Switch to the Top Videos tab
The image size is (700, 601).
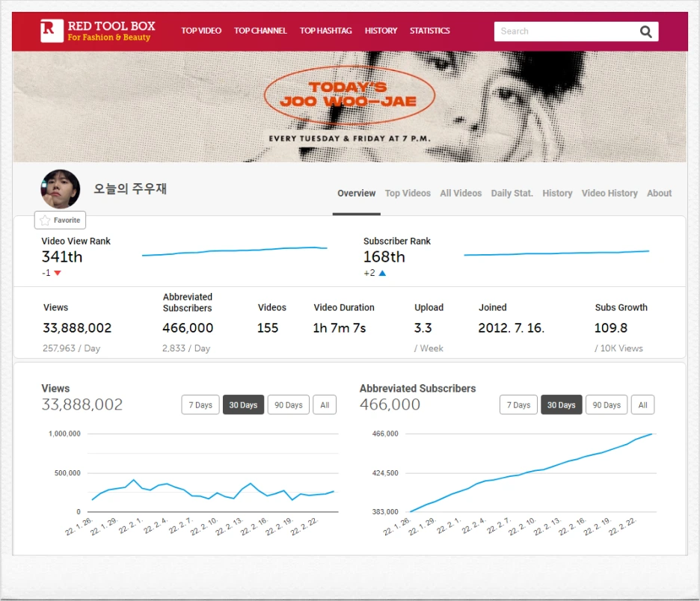pyautogui.click(x=408, y=193)
